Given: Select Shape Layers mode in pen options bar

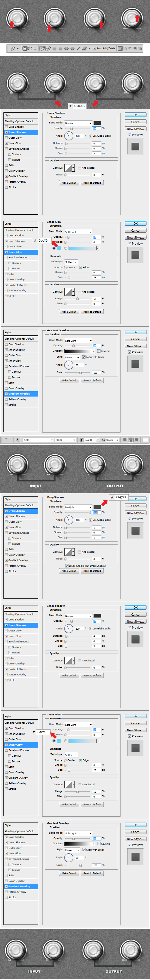Looking at the screenshot, I should click(25, 48).
